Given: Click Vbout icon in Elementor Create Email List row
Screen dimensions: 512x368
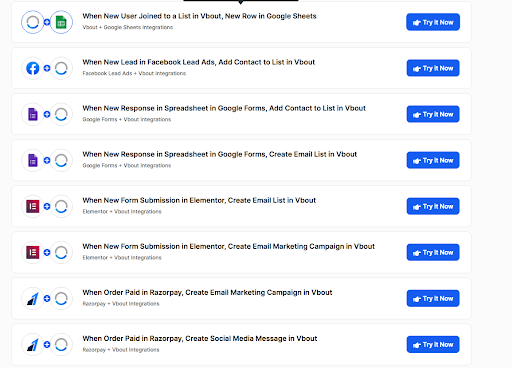Looking at the screenshot, I should click(x=61, y=206).
